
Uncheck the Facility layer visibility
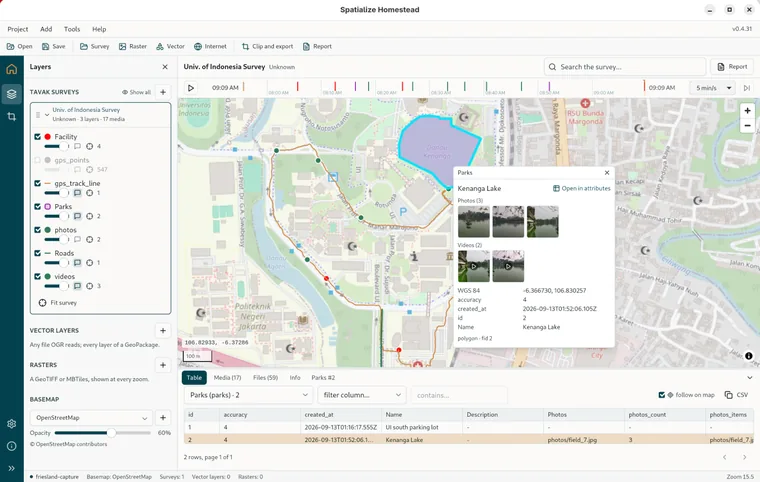point(37,137)
